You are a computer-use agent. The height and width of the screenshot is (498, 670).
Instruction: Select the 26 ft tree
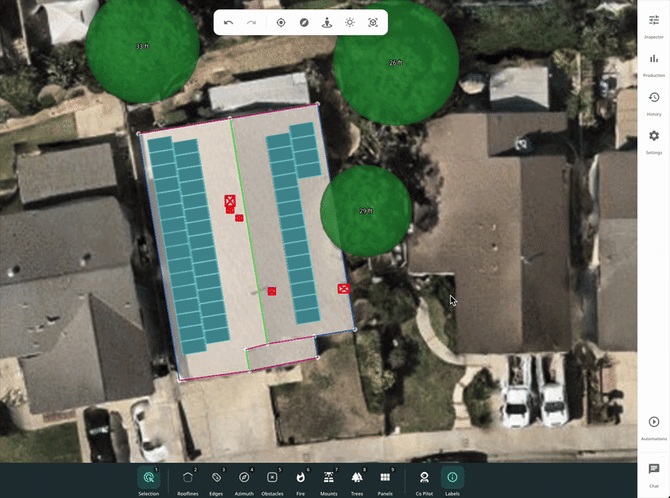click(x=396, y=62)
